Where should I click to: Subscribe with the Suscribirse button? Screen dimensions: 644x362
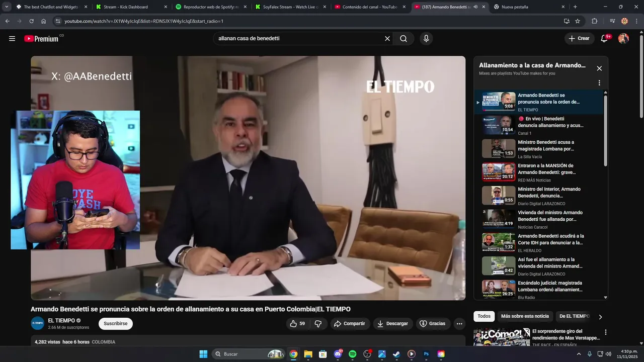pos(116,324)
